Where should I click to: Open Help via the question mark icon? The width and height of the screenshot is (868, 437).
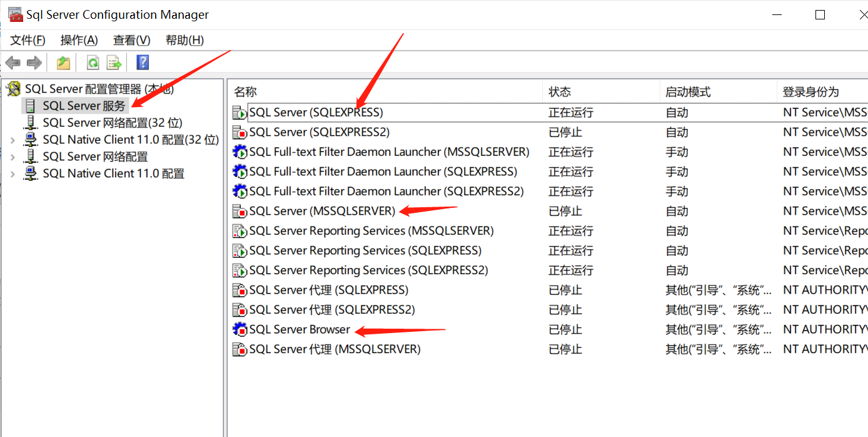143,63
